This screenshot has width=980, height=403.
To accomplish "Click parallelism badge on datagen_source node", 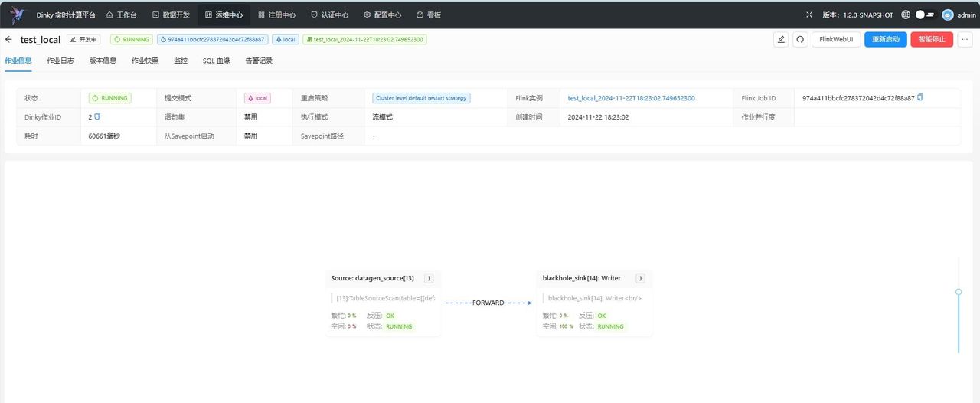I will (x=430, y=278).
